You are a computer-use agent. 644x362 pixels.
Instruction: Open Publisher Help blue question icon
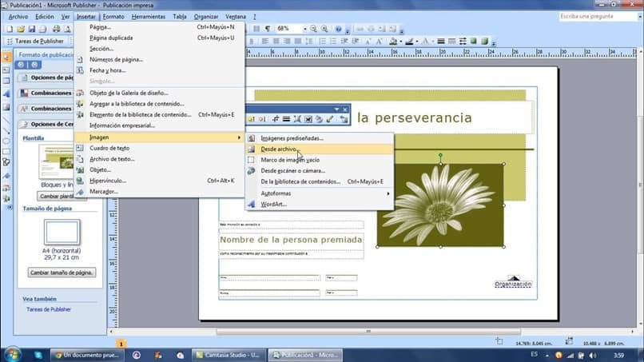[338, 29]
